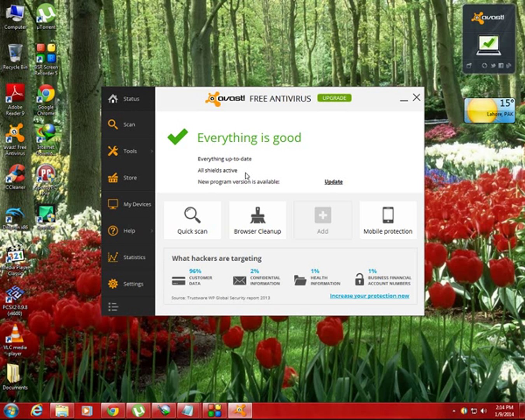Switch to uTorrent on the taskbar

coord(138,411)
